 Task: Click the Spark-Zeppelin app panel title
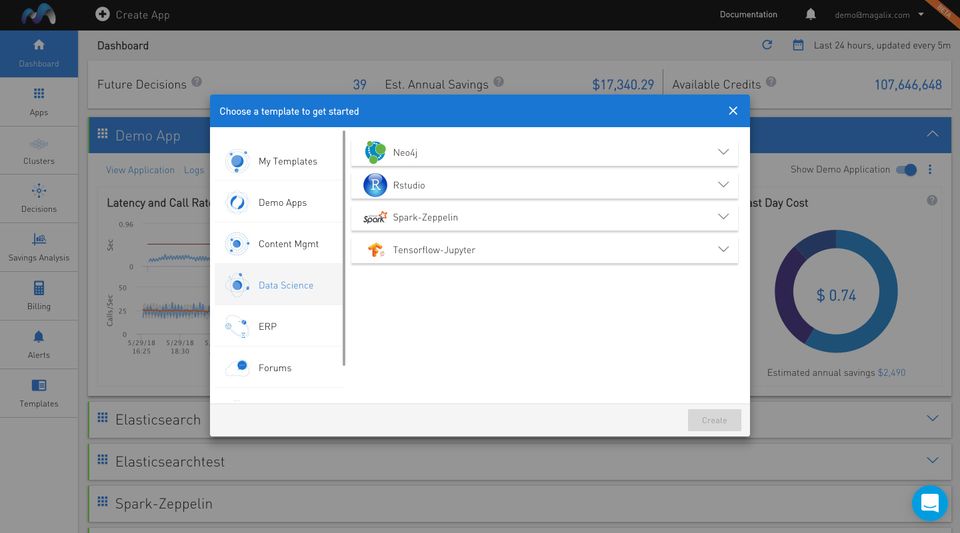coord(164,504)
